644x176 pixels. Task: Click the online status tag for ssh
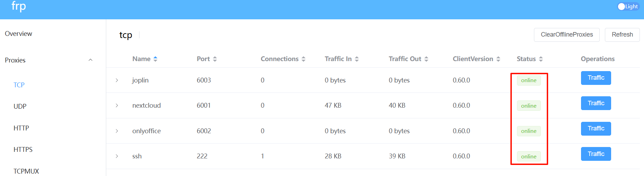pyautogui.click(x=529, y=156)
